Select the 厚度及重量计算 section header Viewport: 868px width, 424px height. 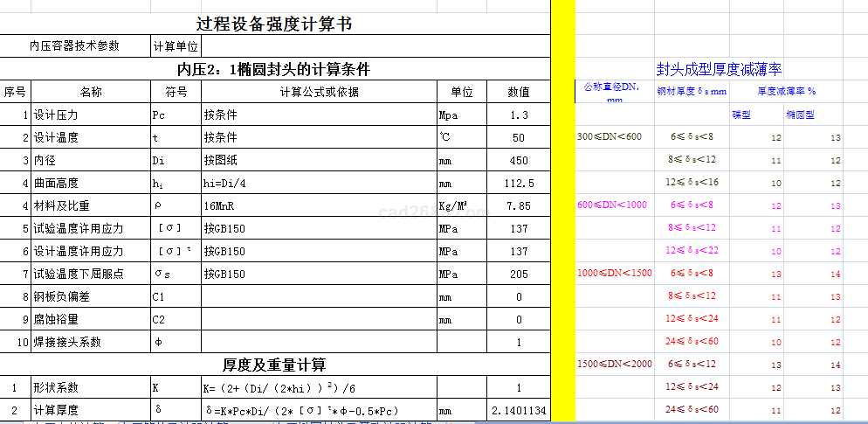[x=274, y=364]
